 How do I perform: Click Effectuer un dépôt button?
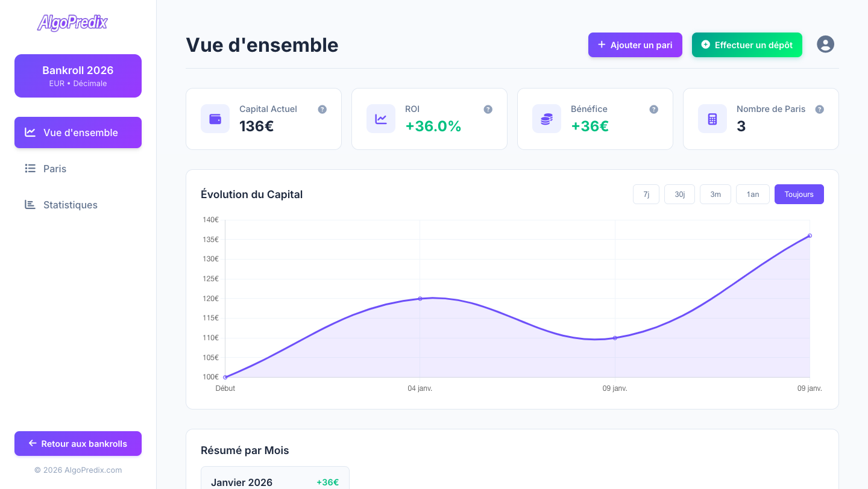coord(747,45)
